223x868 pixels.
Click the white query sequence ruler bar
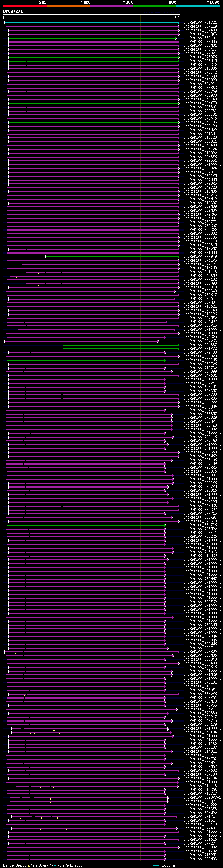pyautogui.click(x=92, y=14)
